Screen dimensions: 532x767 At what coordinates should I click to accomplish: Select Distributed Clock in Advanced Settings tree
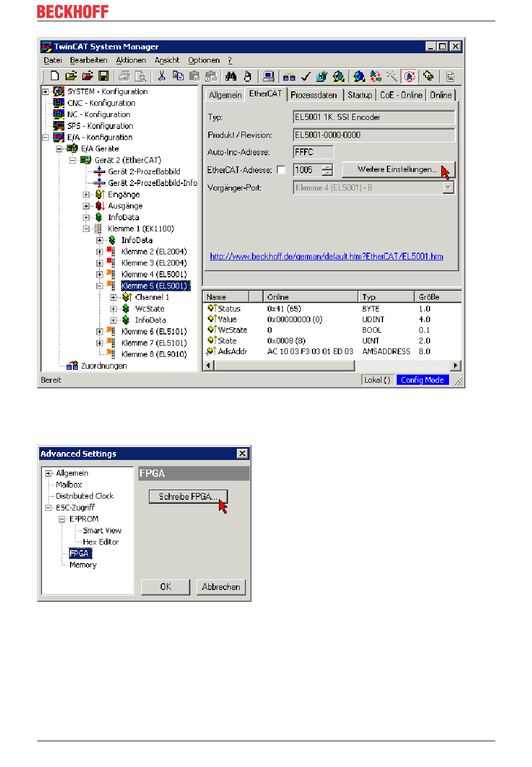click(x=85, y=496)
